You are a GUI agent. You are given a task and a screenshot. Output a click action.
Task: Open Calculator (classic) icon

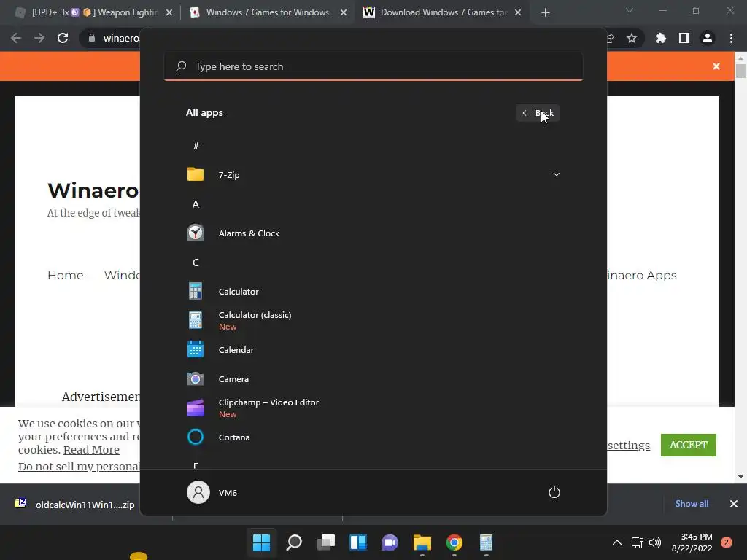coord(196,320)
